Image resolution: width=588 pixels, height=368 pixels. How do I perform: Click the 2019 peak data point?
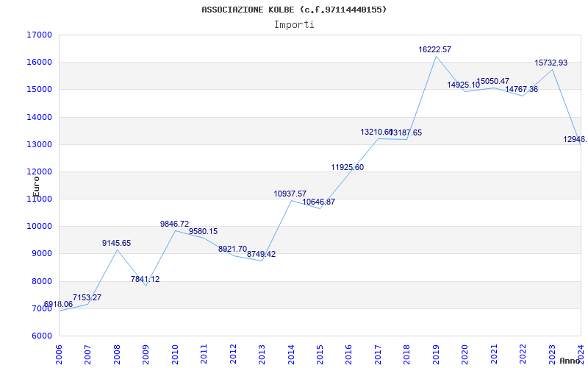point(436,57)
